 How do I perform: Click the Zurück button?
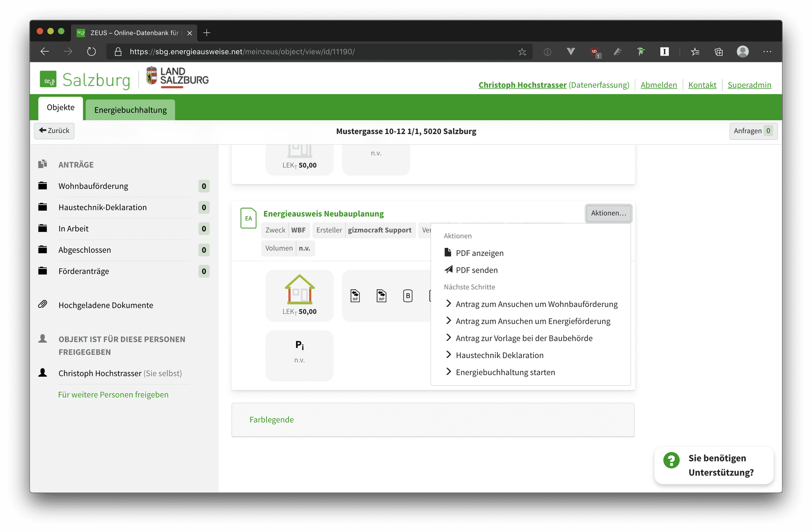54,131
